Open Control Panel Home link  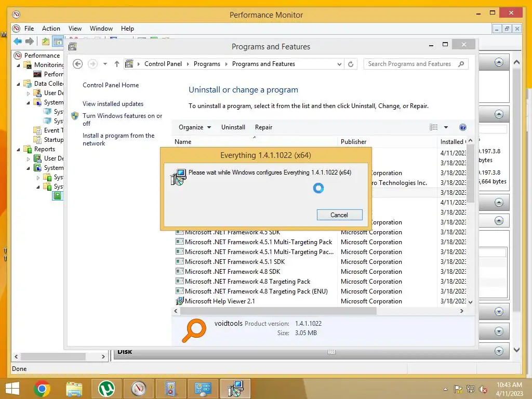111,85
